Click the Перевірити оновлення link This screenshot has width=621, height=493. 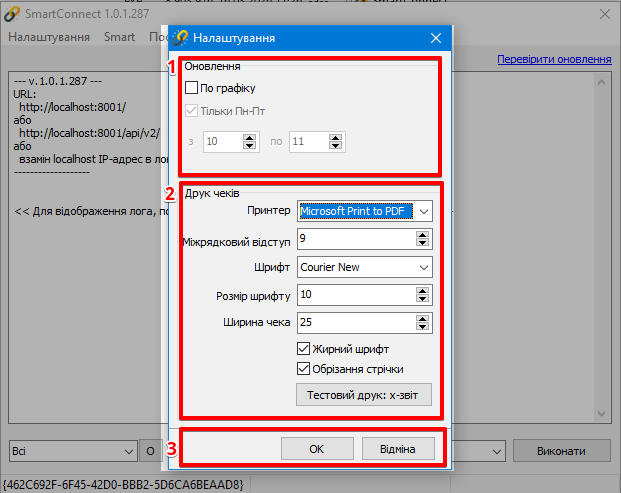click(554, 60)
